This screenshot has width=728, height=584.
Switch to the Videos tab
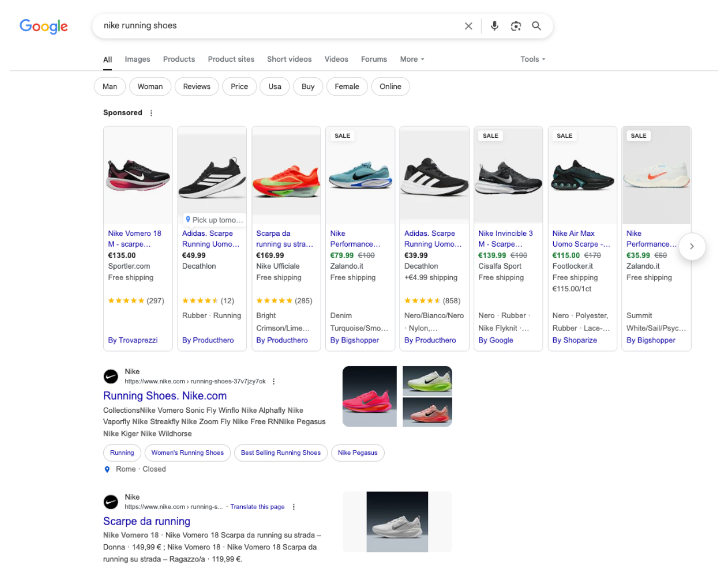coord(336,59)
